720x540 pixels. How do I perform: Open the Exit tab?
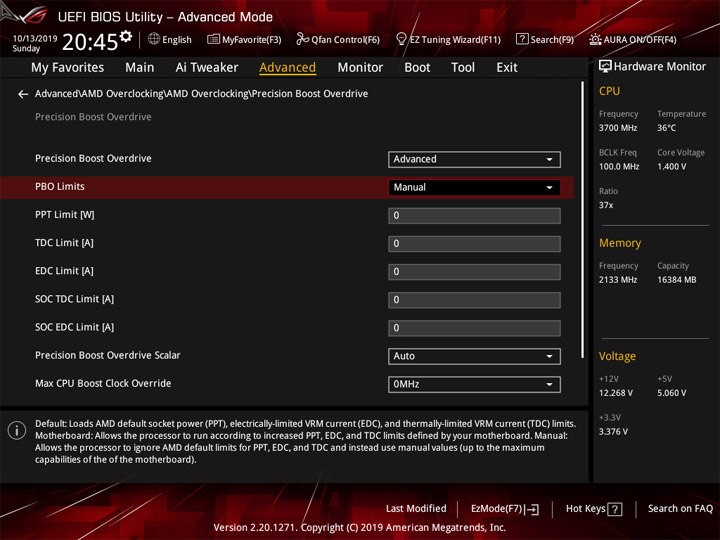pos(506,68)
